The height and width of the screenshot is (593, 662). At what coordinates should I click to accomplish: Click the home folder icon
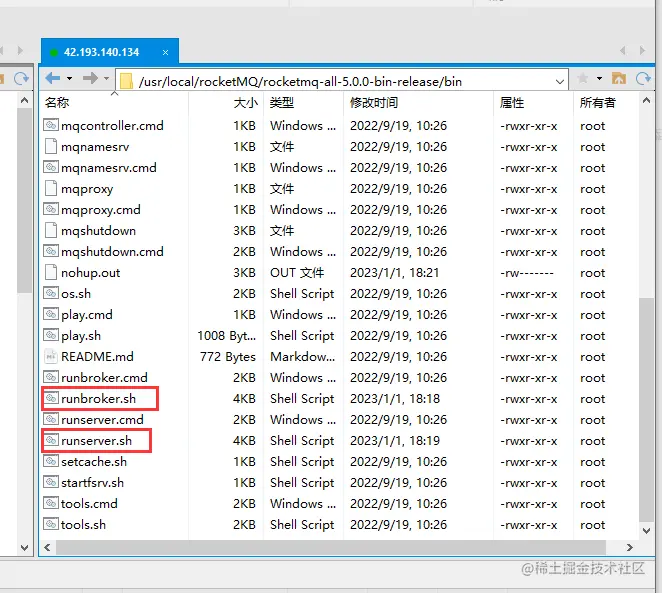coord(619,78)
